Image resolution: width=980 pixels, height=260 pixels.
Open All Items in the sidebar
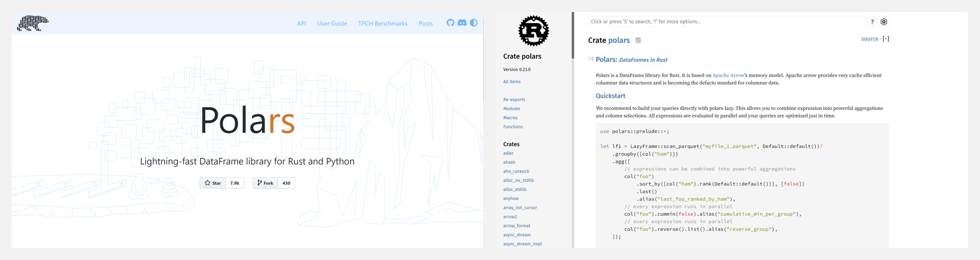tap(512, 82)
